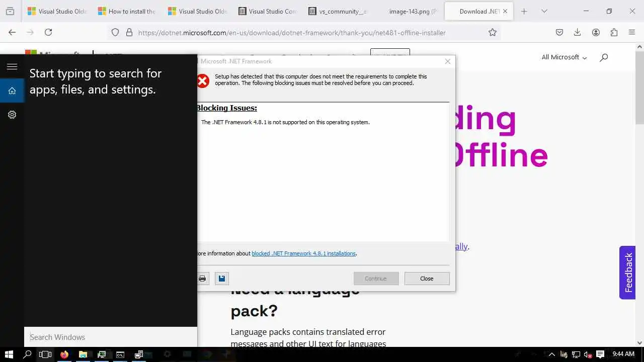Open the Feedback side button
644x362 pixels.
pos(627,273)
